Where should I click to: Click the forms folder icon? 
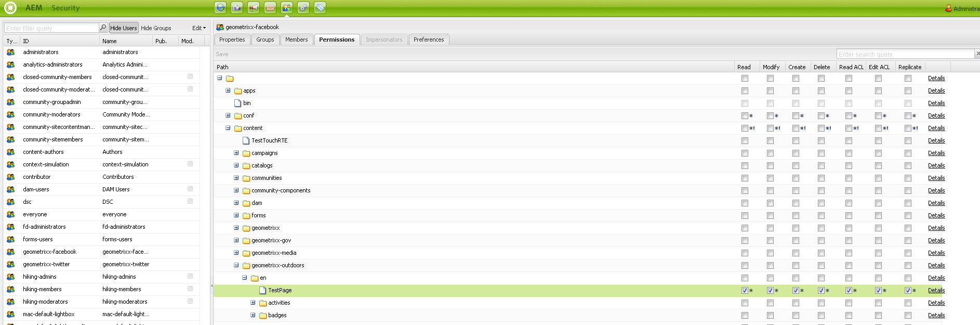tap(246, 216)
